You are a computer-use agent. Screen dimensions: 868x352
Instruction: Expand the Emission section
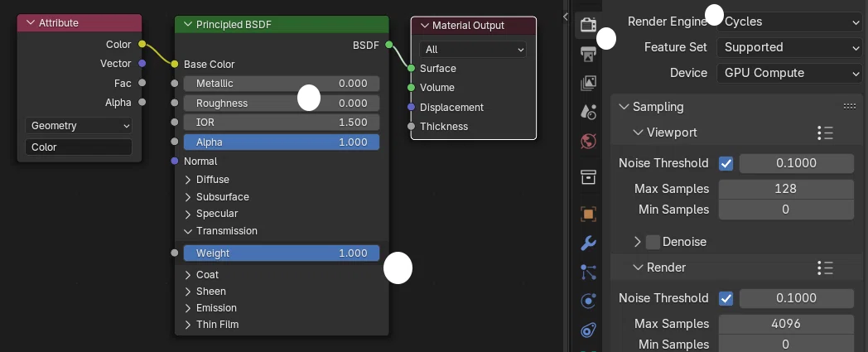point(188,308)
